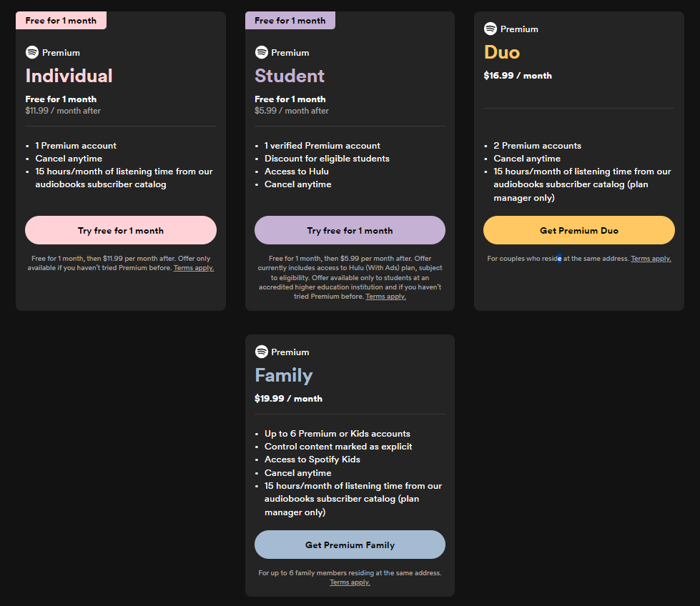Select the Family plan heading
The width and height of the screenshot is (700, 606).
(x=283, y=375)
